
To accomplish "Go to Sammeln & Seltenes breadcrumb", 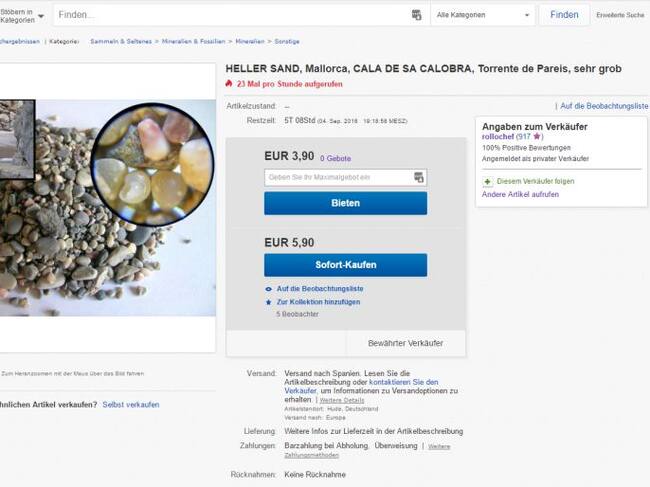I will pyautogui.click(x=121, y=41).
